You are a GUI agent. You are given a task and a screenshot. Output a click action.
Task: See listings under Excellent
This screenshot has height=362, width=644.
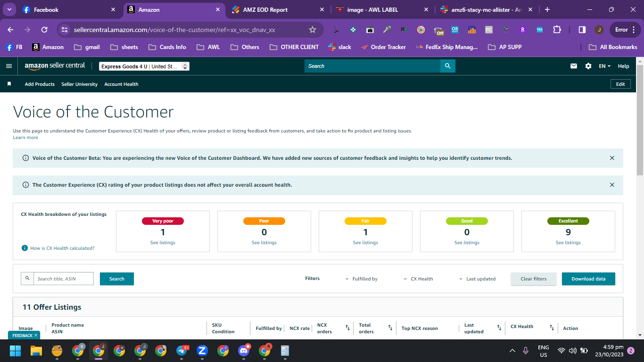click(568, 242)
